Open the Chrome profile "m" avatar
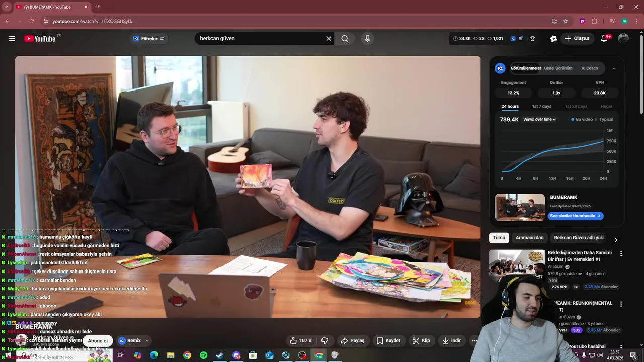644x362 pixels. [x=624, y=21]
